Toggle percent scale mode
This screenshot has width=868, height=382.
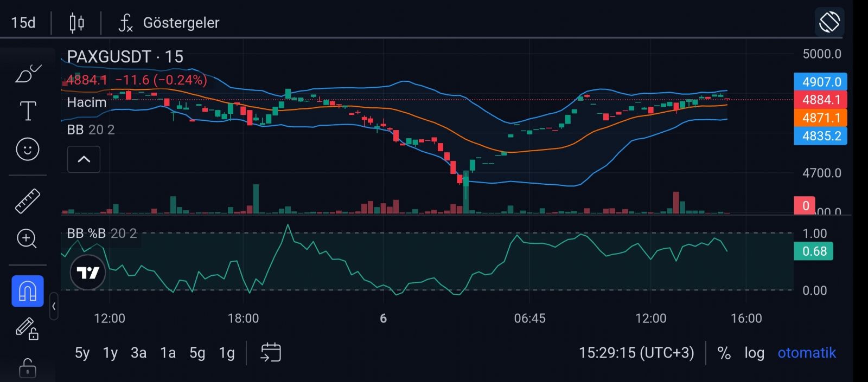point(724,353)
